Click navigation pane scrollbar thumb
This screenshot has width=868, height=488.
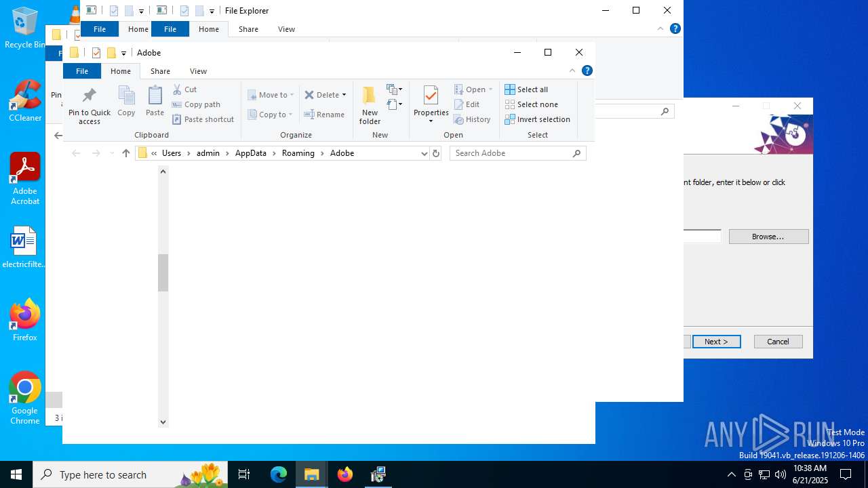(x=163, y=272)
